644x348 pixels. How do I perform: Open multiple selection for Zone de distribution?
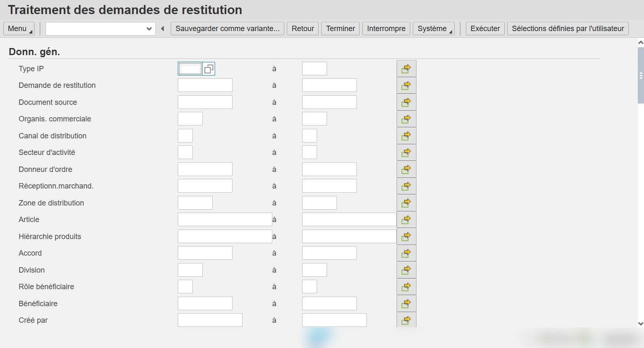click(406, 203)
